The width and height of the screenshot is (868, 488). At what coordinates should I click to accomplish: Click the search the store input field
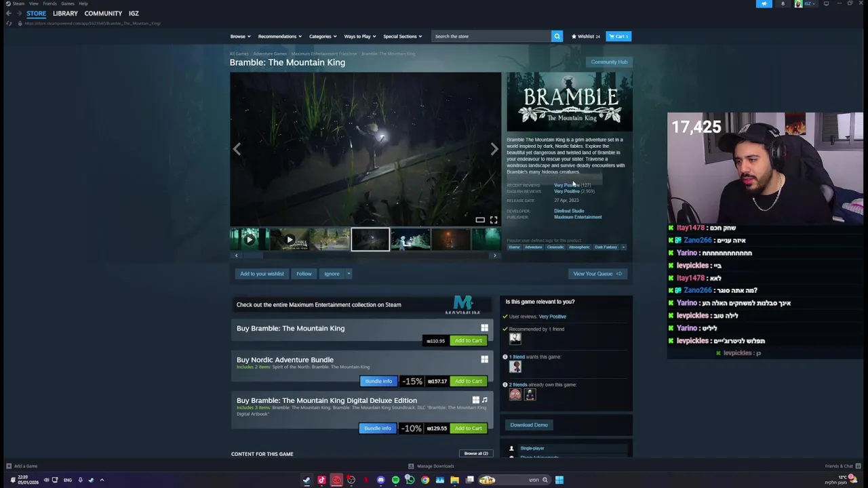(492, 36)
